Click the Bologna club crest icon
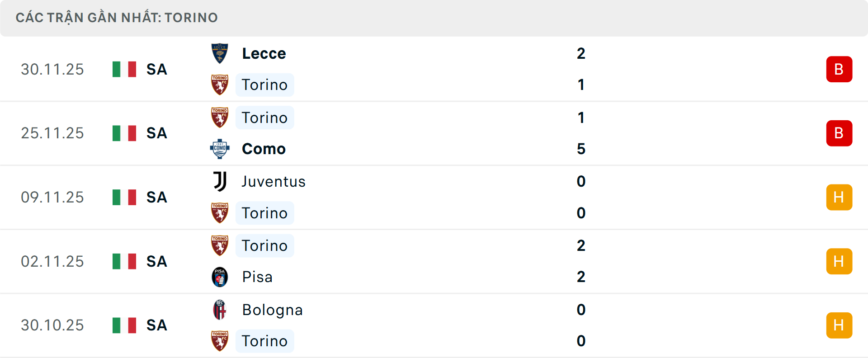Viewport: 868px width, 358px height. pyautogui.click(x=220, y=310)
